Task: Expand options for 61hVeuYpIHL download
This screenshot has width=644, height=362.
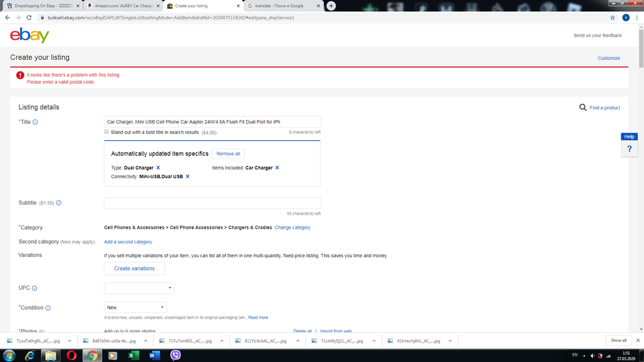Action: coord(450,341)
